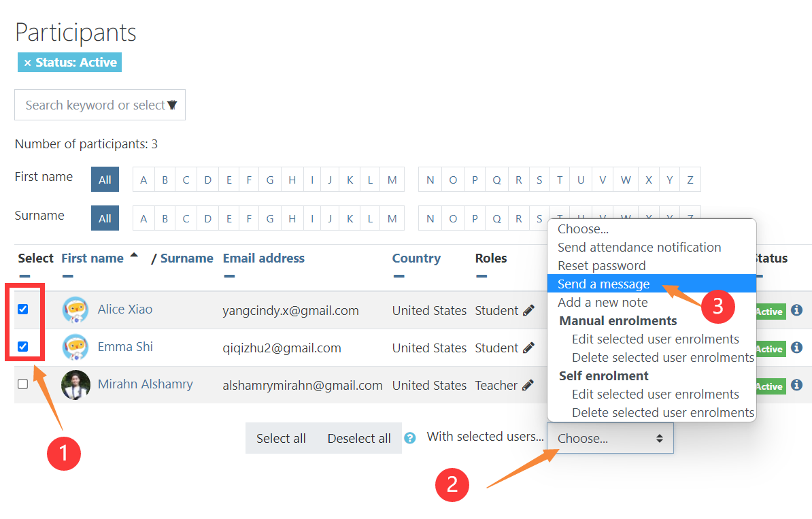Click the info icon in Mirahn Alshamry's status

797,386
